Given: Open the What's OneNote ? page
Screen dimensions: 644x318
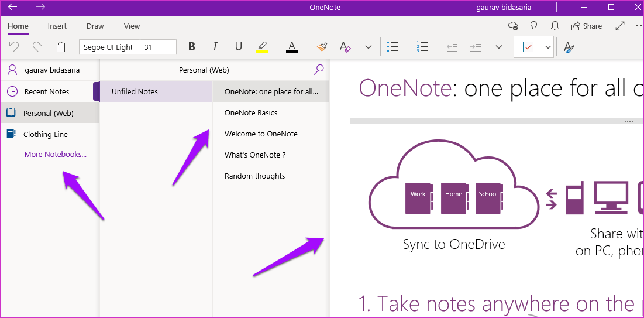Looking at the screenshot, I should pos(271,155).
